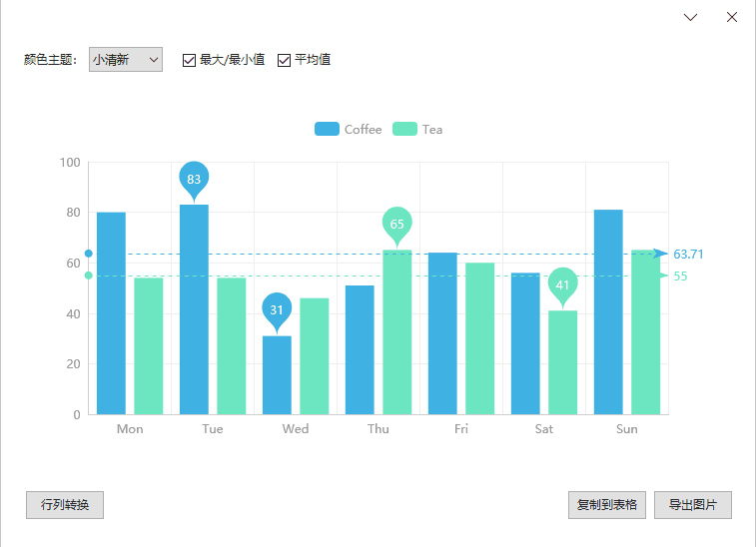Select the Sunday Tea bar

click(x=645, y=332)
